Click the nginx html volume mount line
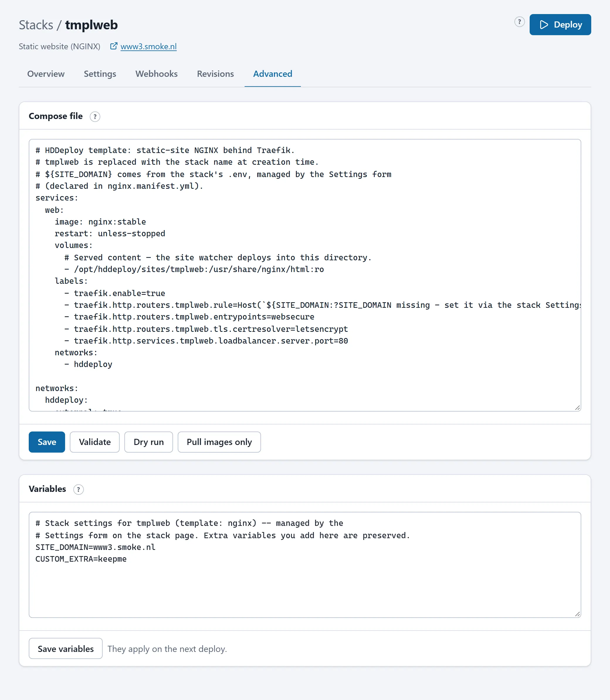 pos(194,269)
